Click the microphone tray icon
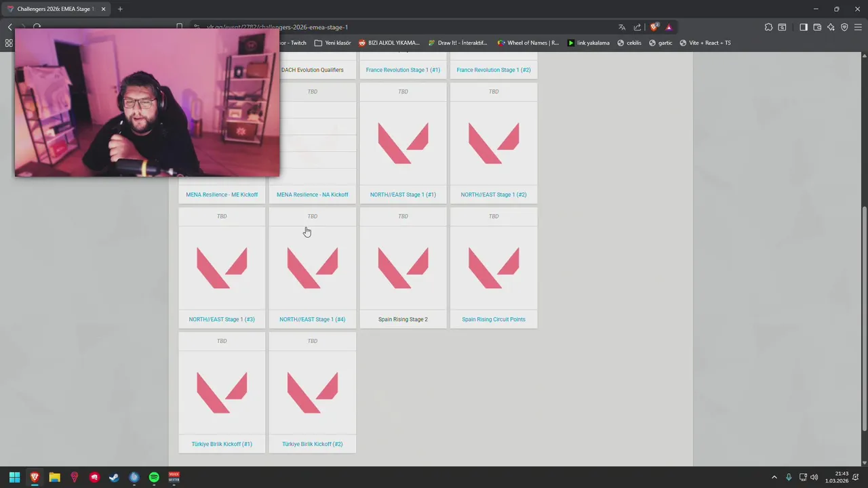The height and width of the screenshot is (488, 868). click(x=789, y=477)
